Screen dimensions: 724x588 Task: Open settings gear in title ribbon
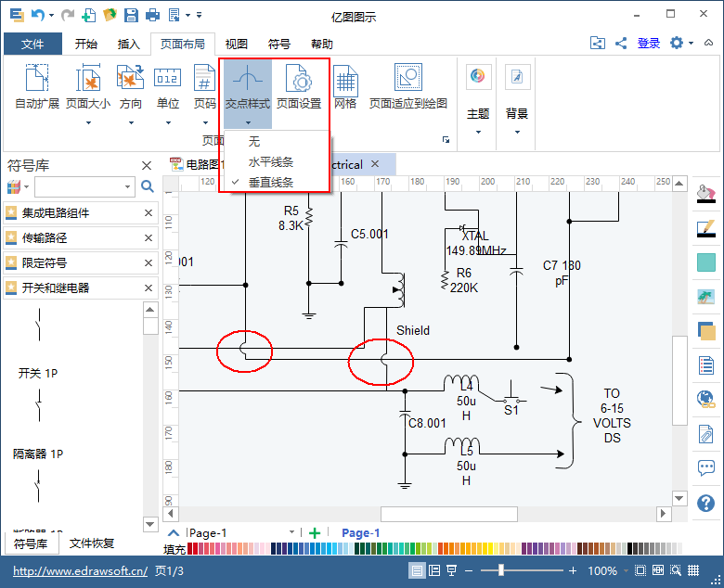click(x=677, y=44)
